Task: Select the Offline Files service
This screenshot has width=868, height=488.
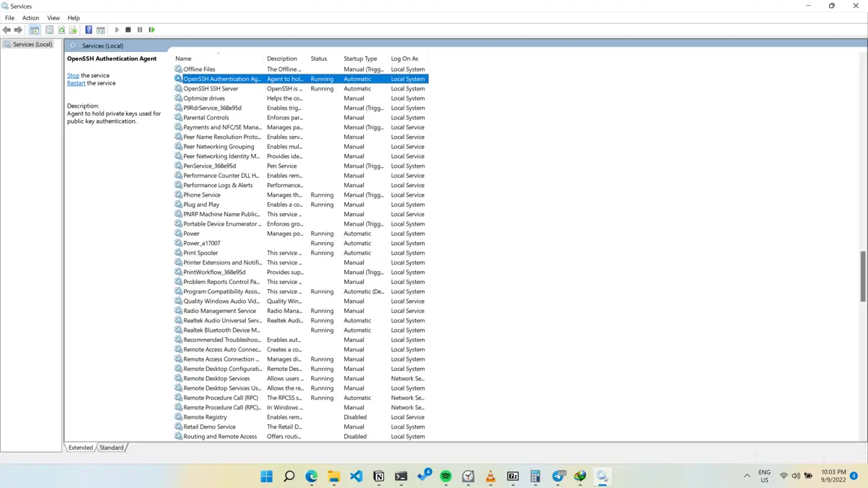Action: point(301,69)
